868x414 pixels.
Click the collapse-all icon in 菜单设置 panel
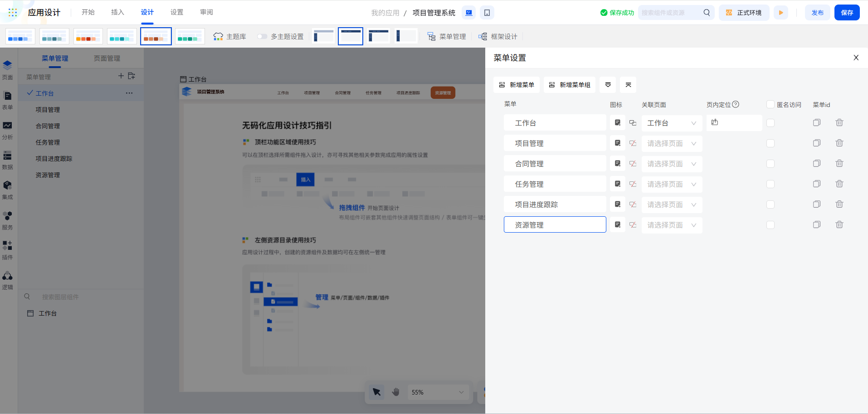[628, 84]
